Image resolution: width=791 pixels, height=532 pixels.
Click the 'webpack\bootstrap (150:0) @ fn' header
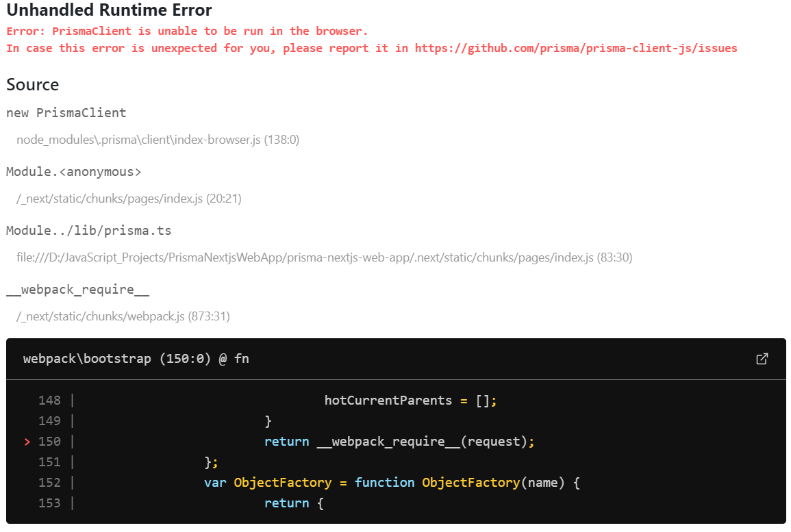(x=136, y=359)
